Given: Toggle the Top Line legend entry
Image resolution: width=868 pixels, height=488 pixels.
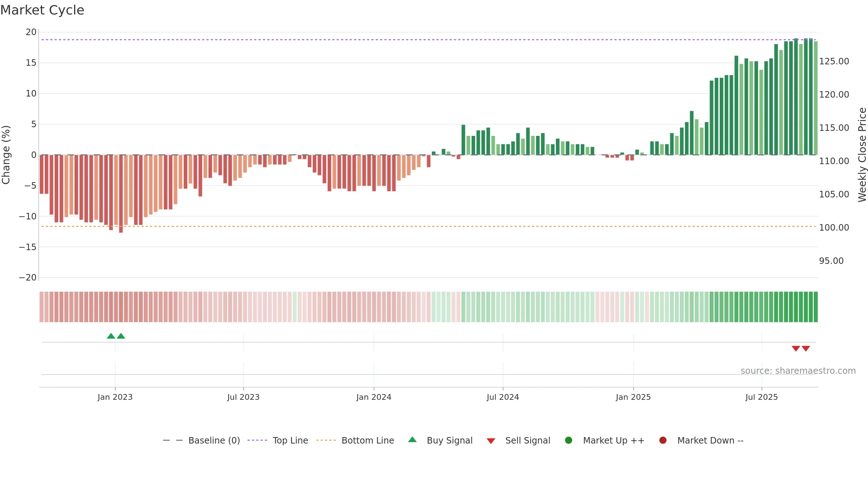Looking at the screenshot, I should coord(278,440).
